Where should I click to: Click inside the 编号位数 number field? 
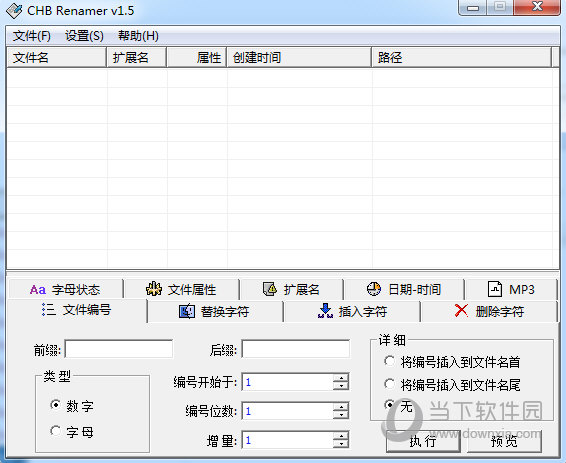point(288,411)
